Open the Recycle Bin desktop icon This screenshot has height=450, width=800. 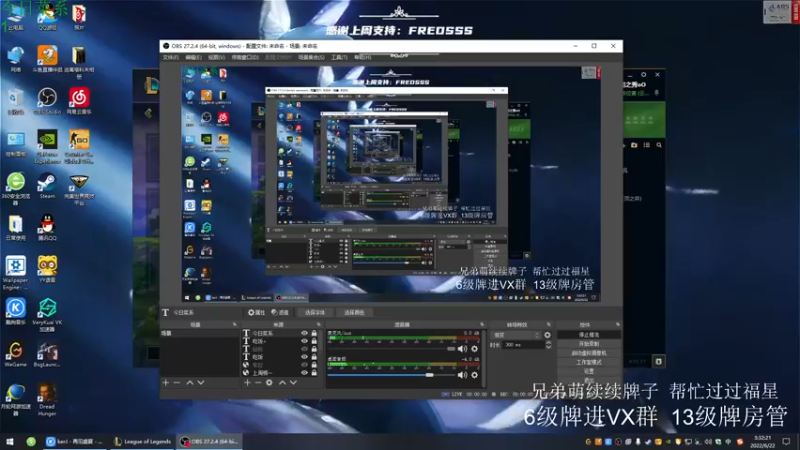pyautogui.click(x=16, y=101)
